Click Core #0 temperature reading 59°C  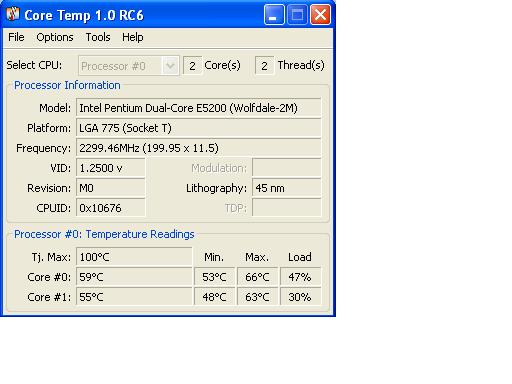click(134, 277)
